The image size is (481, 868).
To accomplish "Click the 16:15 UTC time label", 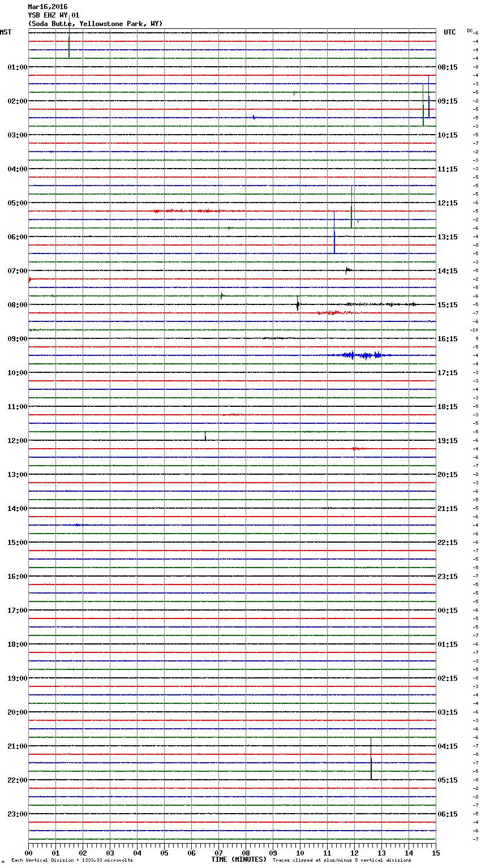I will [x=448, y=339].
